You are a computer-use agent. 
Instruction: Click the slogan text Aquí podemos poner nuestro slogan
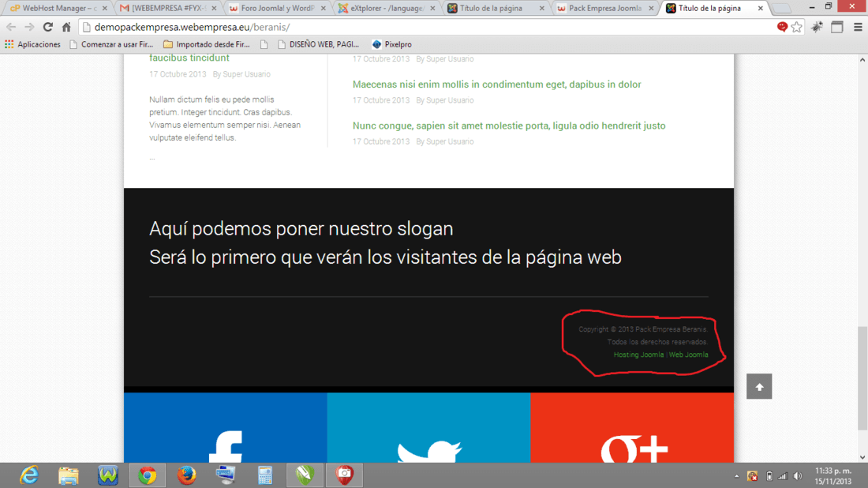click(301, 228)
